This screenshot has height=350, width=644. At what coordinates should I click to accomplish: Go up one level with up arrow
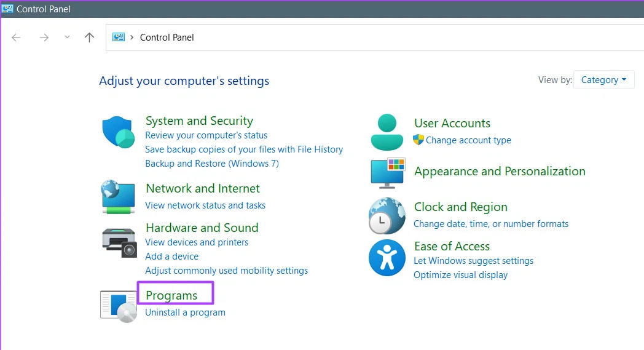(x=89, y=38)
